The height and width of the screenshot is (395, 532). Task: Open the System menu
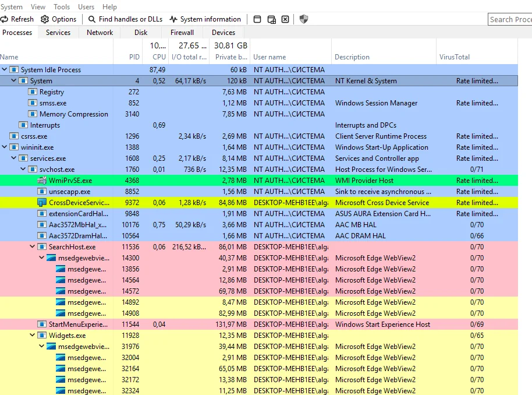12,7
